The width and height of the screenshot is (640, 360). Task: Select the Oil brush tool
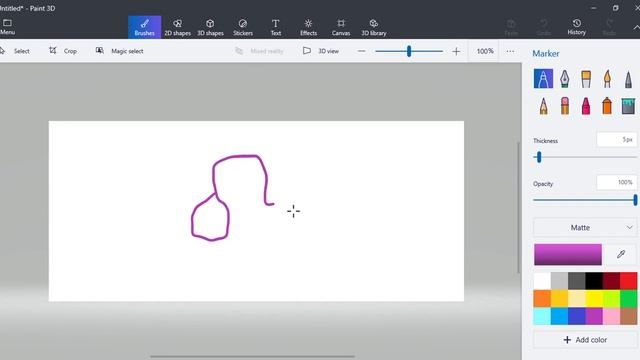(x=586, y=79)
